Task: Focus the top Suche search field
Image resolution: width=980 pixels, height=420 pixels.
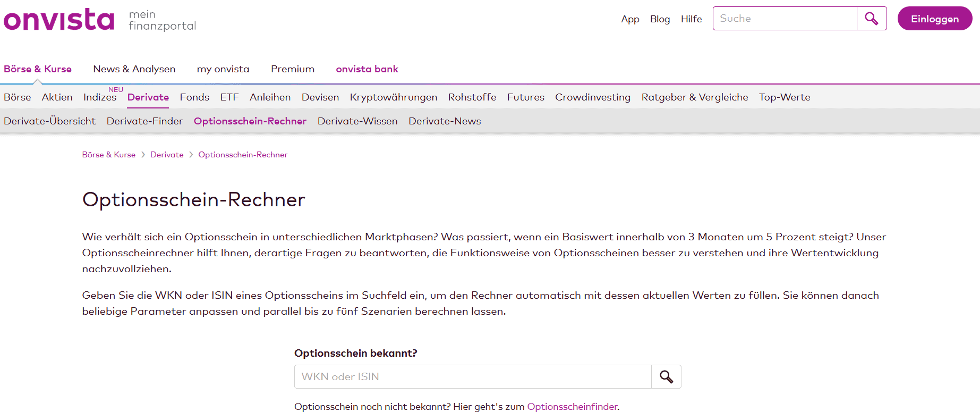Action: click(x=785, y=19)
